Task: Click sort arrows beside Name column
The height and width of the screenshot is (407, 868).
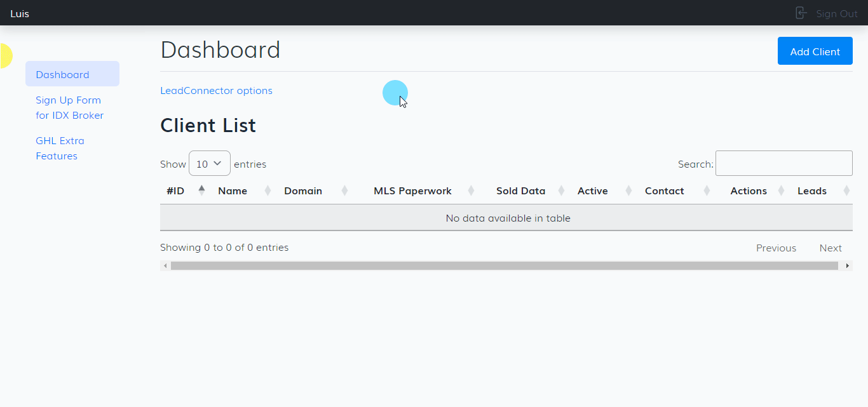Action: click(x=268, y=190)
